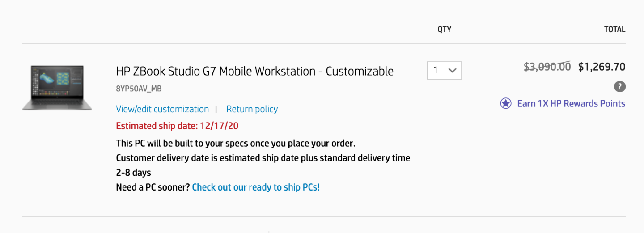Click "Need a PC sooner?" text
Image resolution: width=644 pixels, height=233 pixels.
[x=153, y=187]
